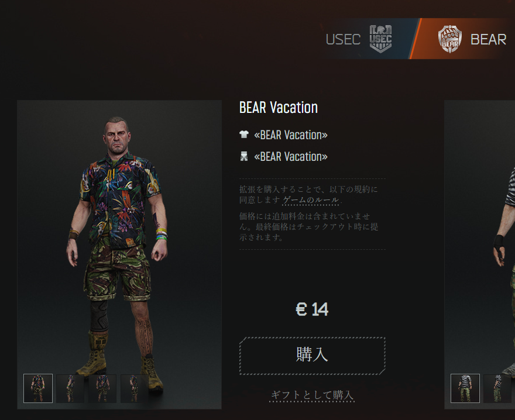Click the shirt icon beside upper BEAR Vacation
This screenshot has width=515, height=420.
coord(243,135)
